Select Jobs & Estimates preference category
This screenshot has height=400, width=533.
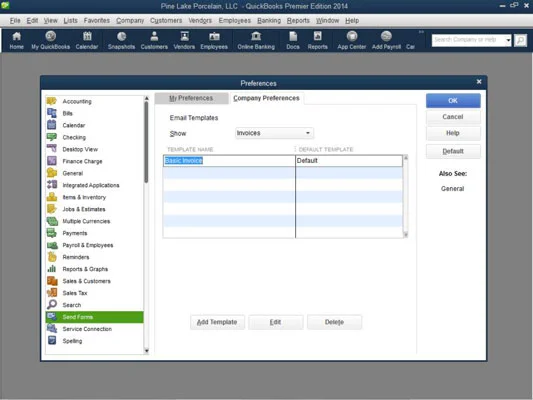pos(94,209)
